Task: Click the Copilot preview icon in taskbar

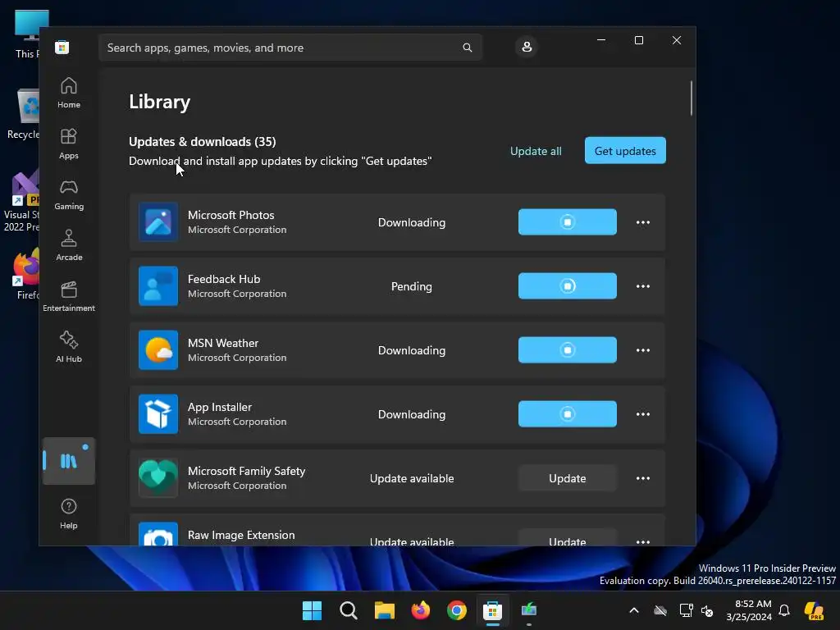Action: tap(815, 610)
